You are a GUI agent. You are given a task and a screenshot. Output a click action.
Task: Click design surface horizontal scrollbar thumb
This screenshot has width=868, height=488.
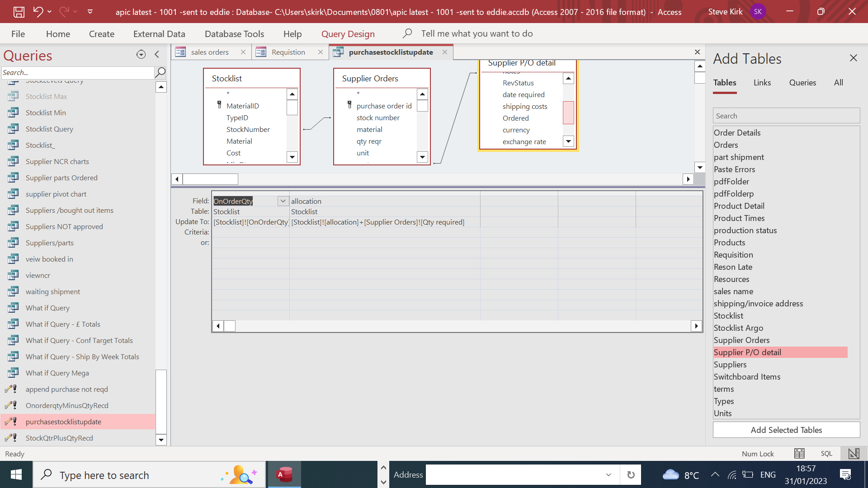[210, 179]
